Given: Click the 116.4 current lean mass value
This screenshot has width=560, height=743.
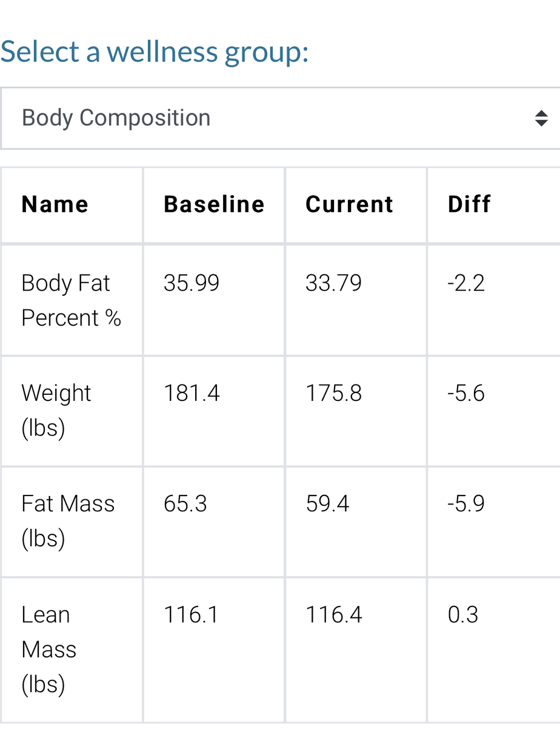Looking at the screenshot, I should pyautogui.click(x=333, y=615).
